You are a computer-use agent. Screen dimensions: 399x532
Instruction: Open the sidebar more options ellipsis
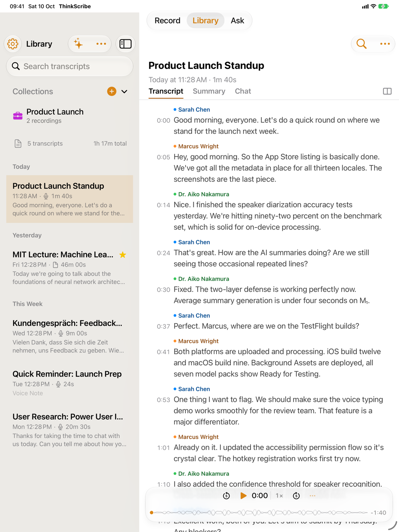tap(101, 44)
